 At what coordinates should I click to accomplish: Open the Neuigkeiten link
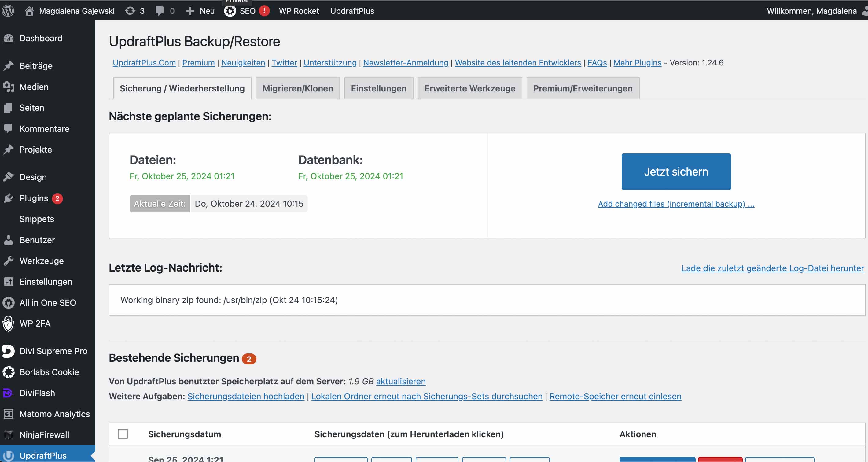click(243, 63)
